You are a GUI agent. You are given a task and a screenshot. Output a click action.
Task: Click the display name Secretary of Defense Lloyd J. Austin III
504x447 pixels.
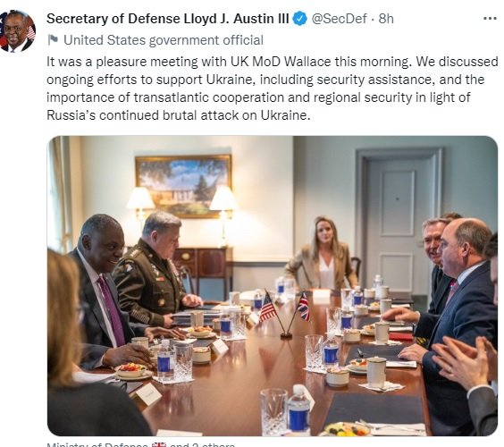tap(168, 19)
